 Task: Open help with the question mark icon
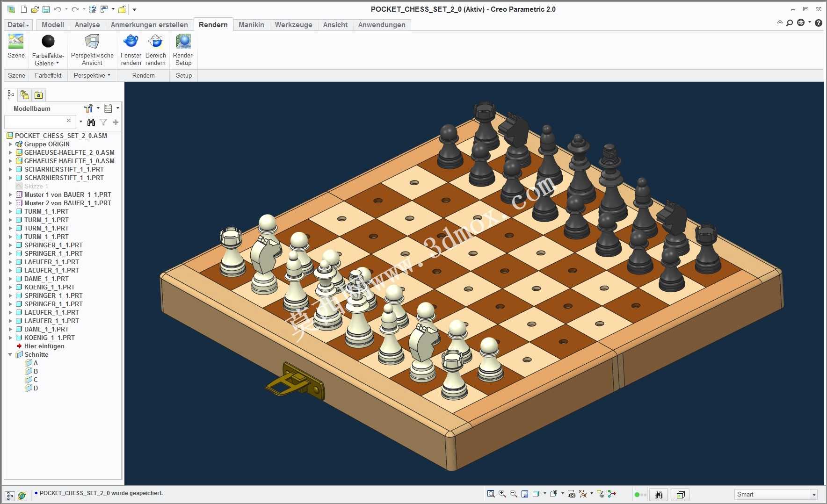click(819, 22)
